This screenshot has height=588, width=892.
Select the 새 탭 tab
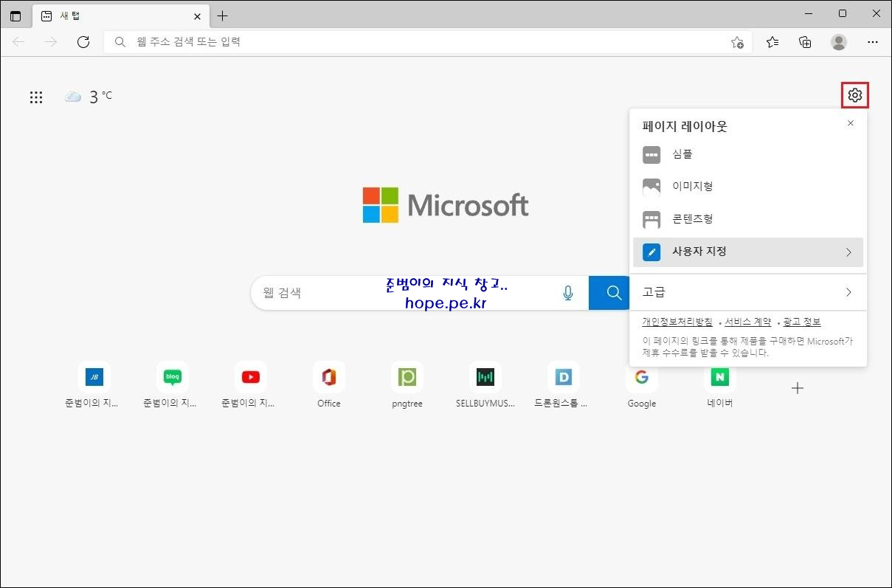coord(121,15)
